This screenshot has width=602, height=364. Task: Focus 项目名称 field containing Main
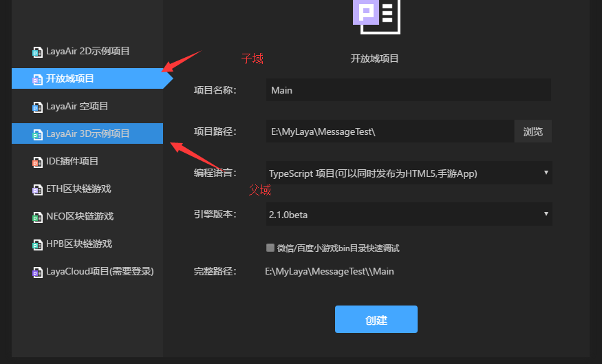coord(409,90)
